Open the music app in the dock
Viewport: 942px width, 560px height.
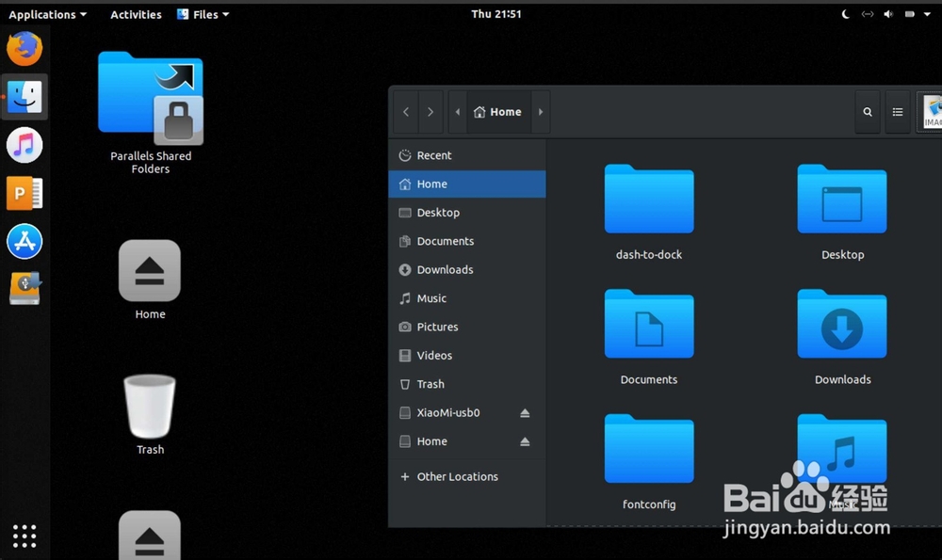tap(24, 145)
